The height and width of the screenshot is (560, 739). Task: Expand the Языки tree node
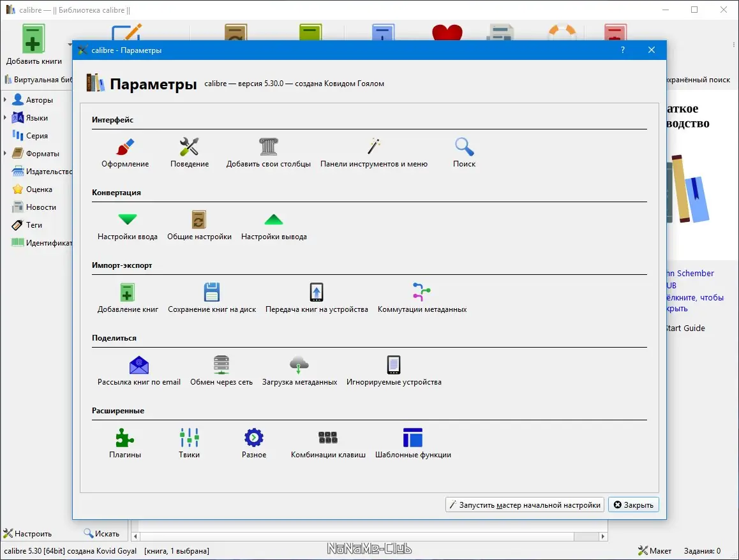5,118
